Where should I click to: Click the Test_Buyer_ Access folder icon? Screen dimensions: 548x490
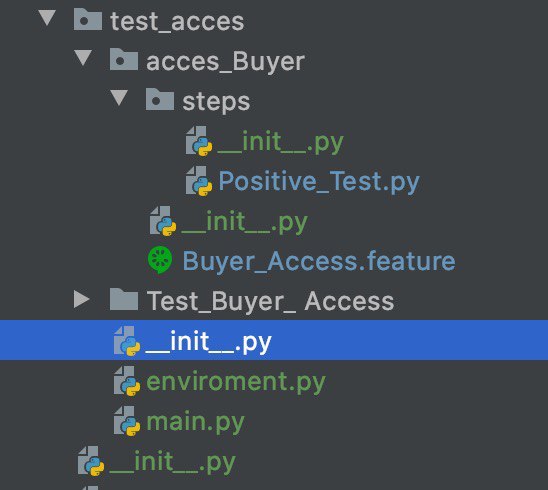coord(124,300)
